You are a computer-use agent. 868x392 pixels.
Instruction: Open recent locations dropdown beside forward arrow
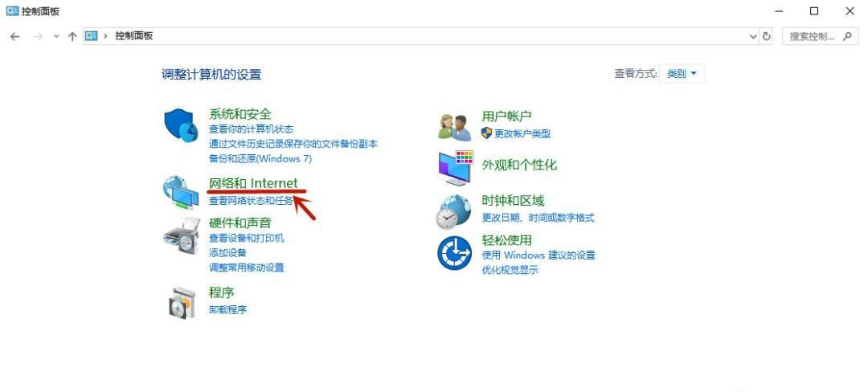pyautogui.click(x=56, y=36)
